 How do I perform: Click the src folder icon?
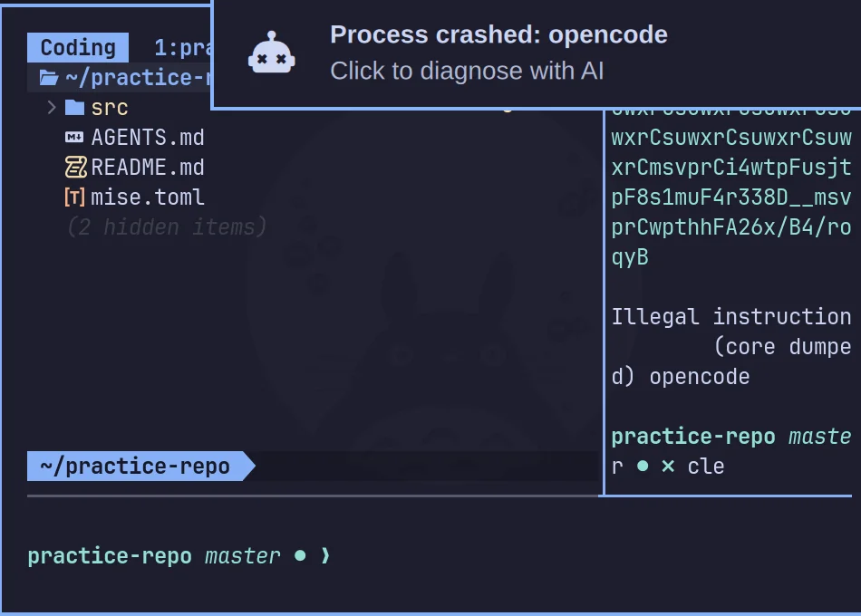tap(74, 108)
